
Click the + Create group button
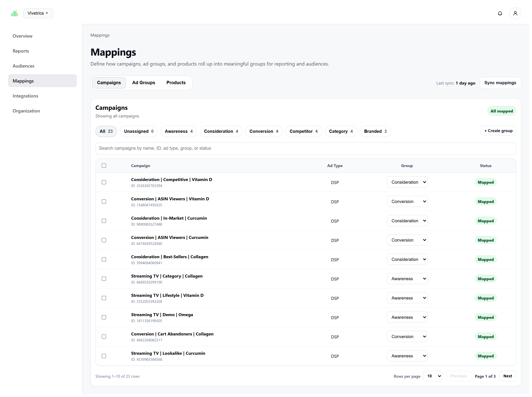[x=498, y=131]
